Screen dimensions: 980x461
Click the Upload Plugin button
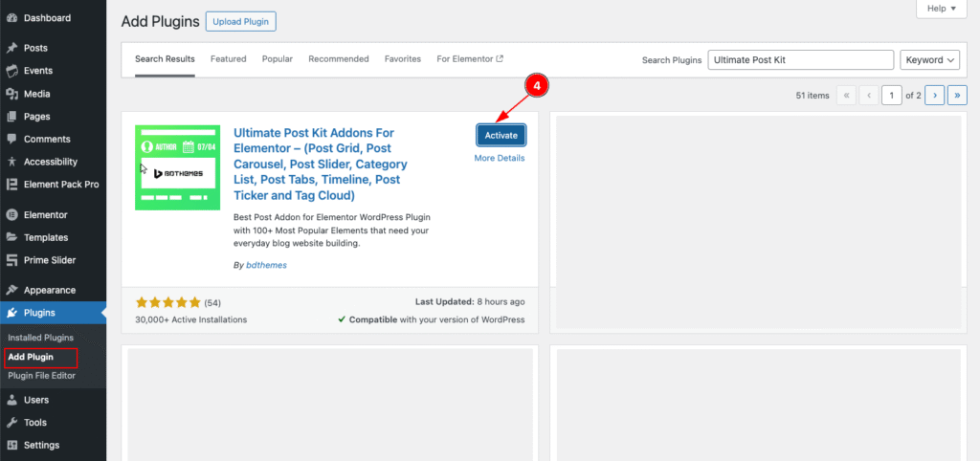pyautogui.click(x=240, y=21)
